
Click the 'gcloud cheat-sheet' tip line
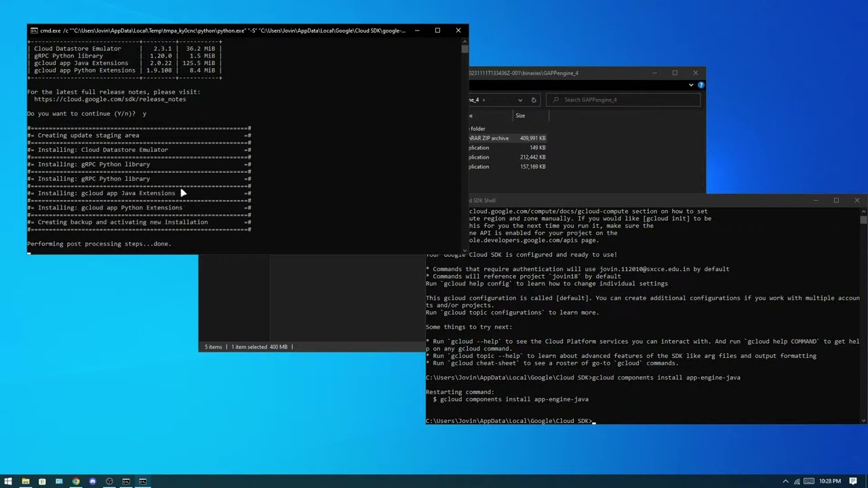pyautogui.click(x=552, y=363)
